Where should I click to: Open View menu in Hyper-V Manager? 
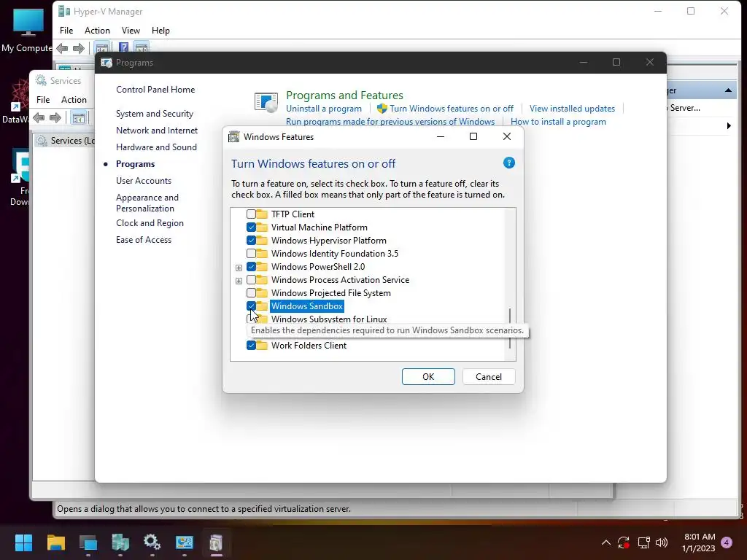pos(131,31)
